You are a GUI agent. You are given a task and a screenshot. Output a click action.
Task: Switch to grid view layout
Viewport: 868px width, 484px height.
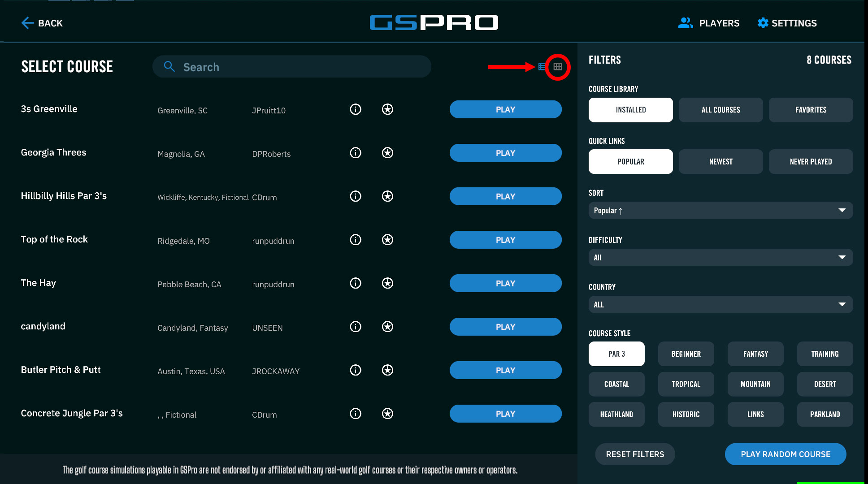[557, 67]
